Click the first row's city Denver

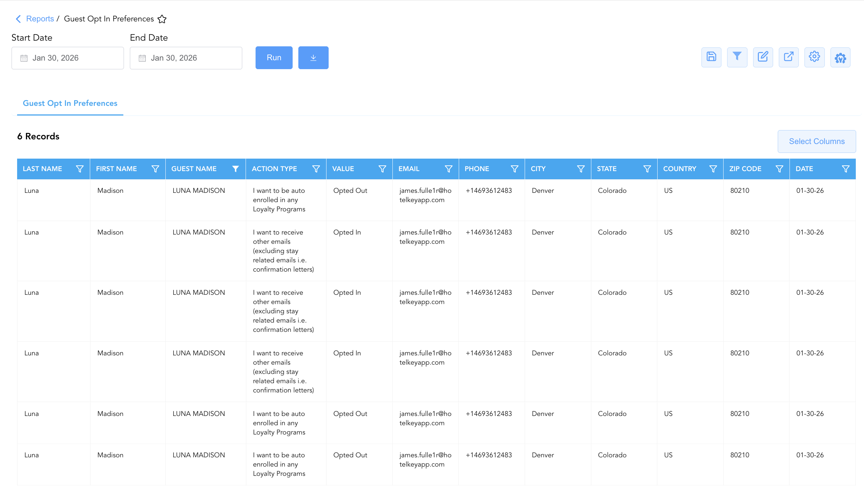[x=543, y=191]
